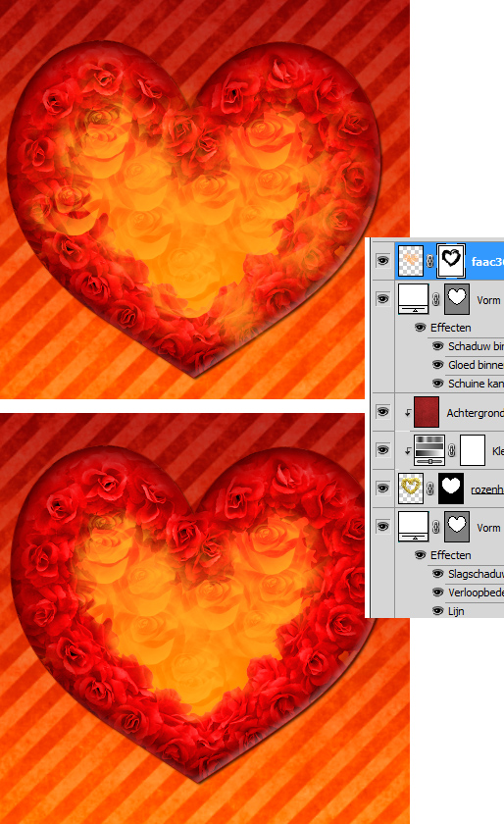Toggle Effecten visibility on top Vorm layer
Image resolution: width=504 pixels, height=824 pixels.
pos(420,328)
